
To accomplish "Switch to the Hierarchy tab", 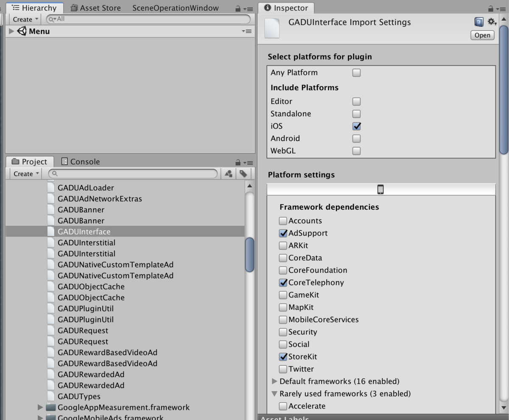I will click(x=34, y=8).
